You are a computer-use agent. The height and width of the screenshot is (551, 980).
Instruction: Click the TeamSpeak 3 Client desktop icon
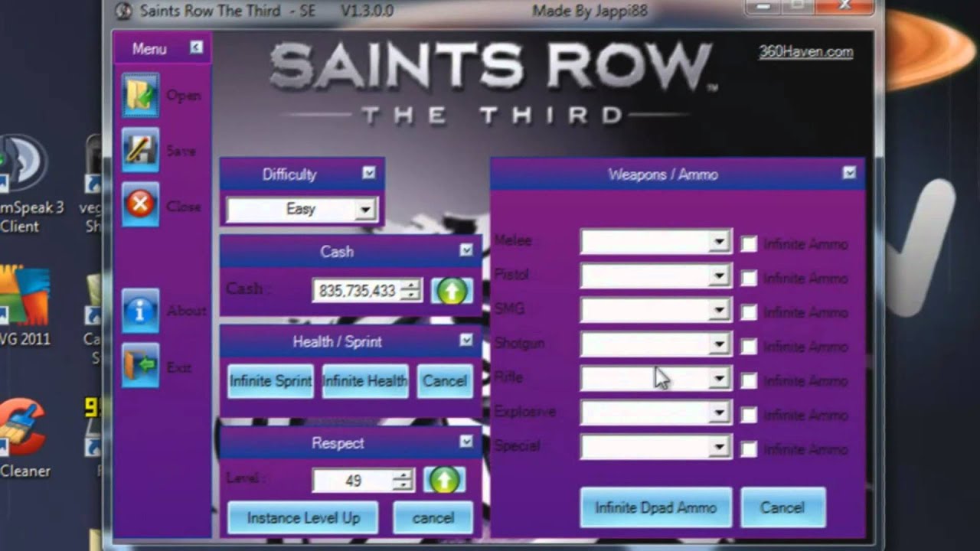24,184
